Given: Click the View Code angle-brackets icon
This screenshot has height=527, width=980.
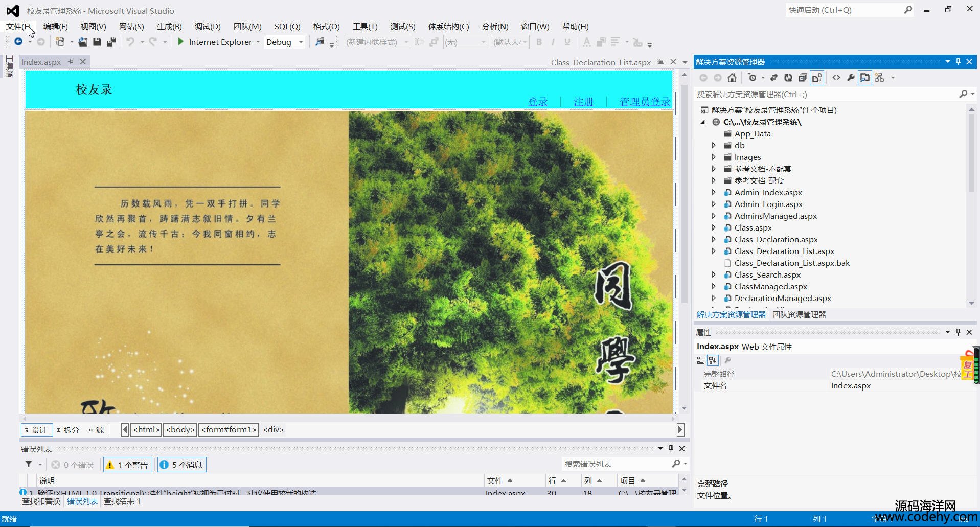Looking at the screenshot, I should [x=836, y=78].
